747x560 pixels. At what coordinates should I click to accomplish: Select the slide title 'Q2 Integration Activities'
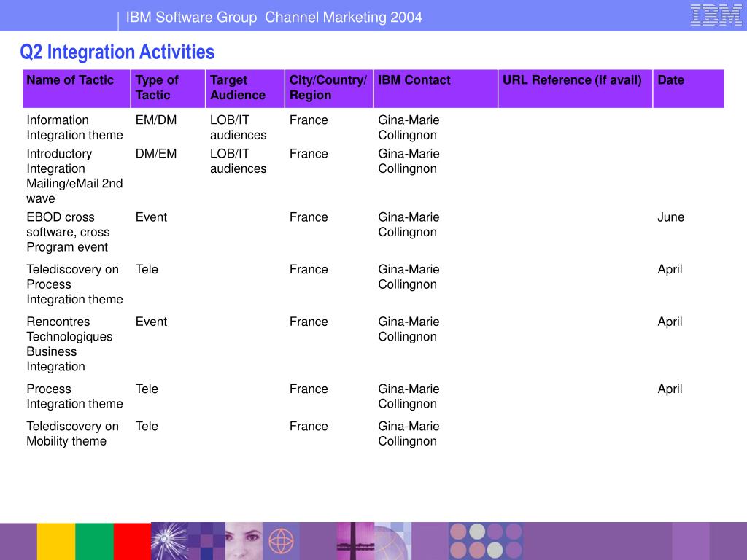click(x=117, y=52)
